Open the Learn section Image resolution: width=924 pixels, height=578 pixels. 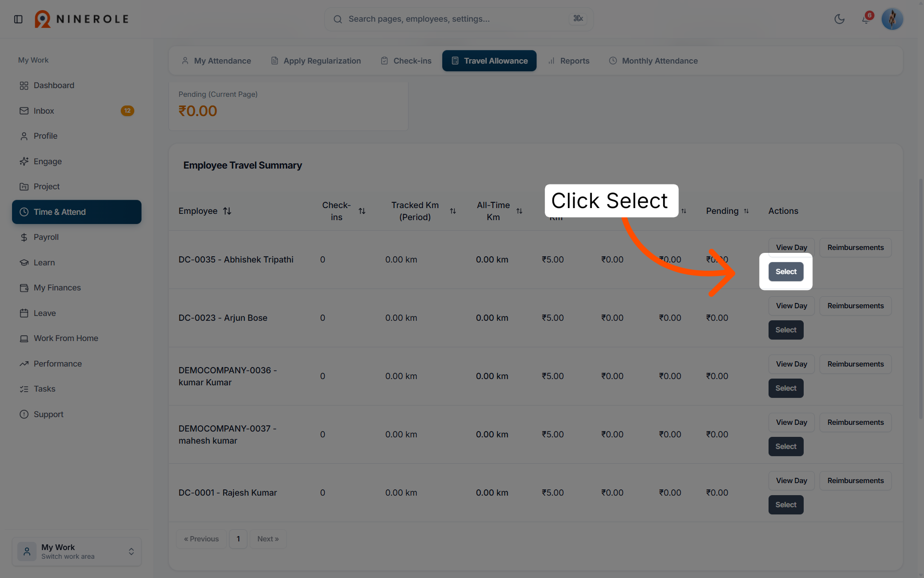tap(77, 263)
